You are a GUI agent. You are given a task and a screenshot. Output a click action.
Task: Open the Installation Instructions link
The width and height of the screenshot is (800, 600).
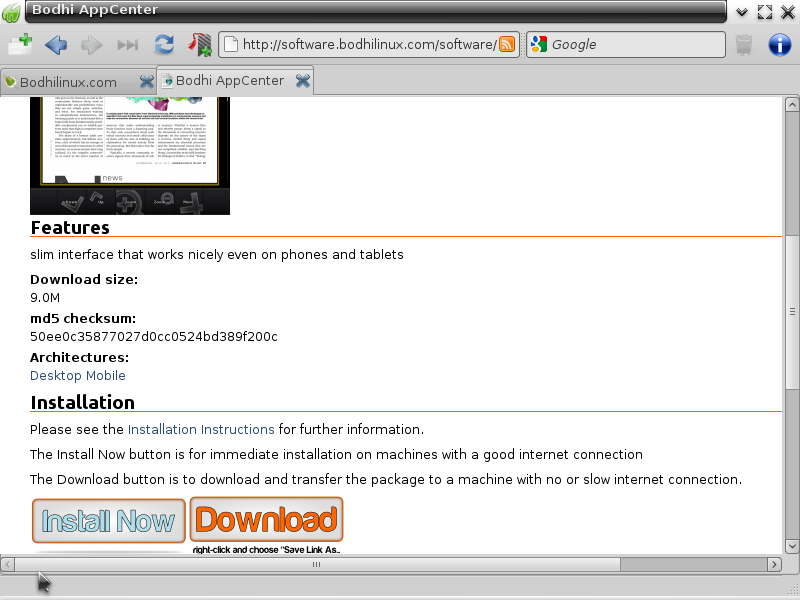pyautogui.click(x=201, y=430)
